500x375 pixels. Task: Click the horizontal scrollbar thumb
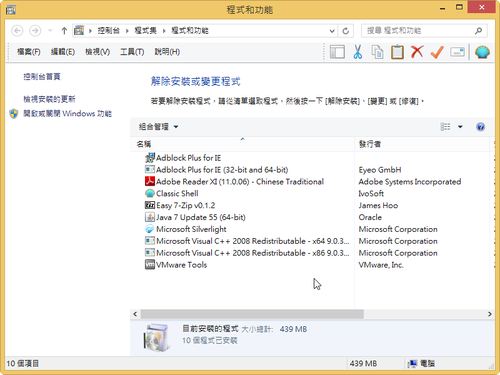(252, 314)
